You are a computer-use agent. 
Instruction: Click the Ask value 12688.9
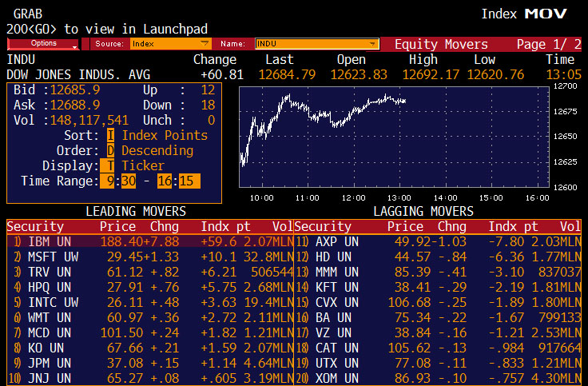(x=75, y=105)
